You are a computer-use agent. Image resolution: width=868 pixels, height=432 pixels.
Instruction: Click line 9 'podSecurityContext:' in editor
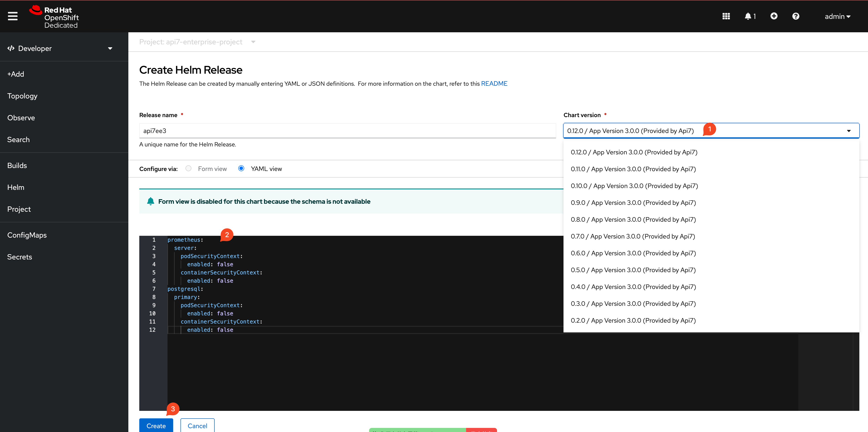click(212, 305)
